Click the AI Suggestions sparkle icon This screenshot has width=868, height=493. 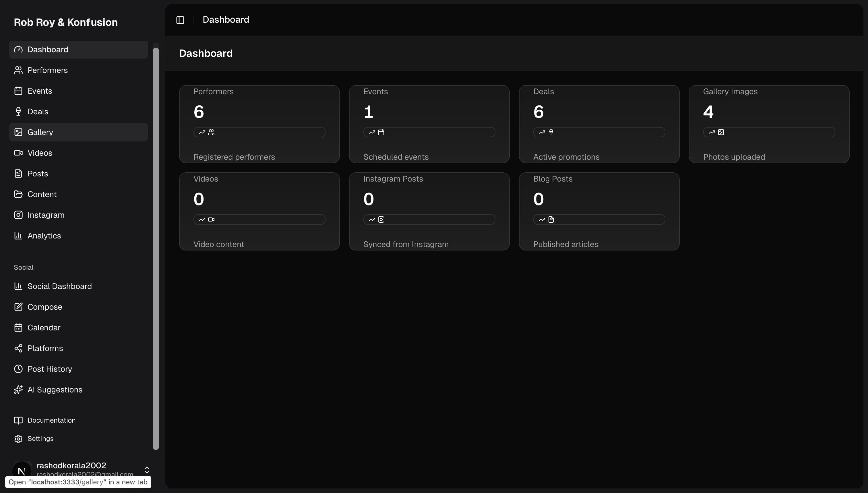tap(18, 390)
